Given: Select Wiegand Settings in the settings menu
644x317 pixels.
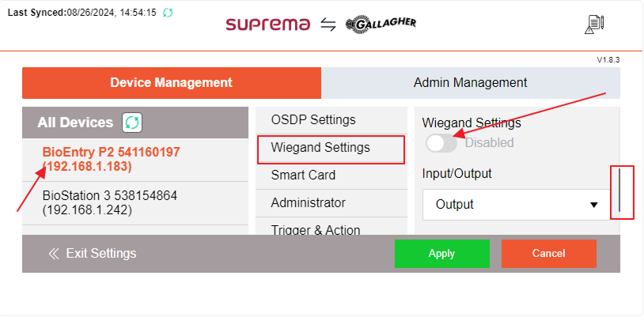Looking at the screenshot, I should (320, 148).
